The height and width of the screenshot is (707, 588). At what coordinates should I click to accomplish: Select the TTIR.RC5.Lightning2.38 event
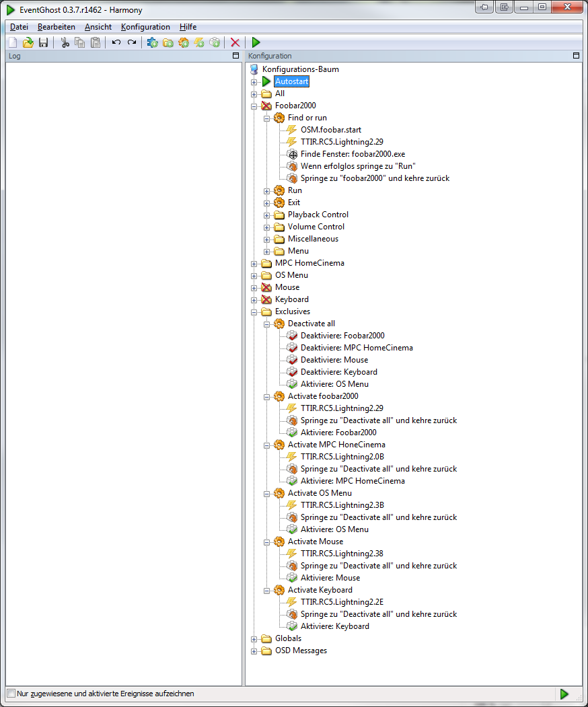click(342, 554)
